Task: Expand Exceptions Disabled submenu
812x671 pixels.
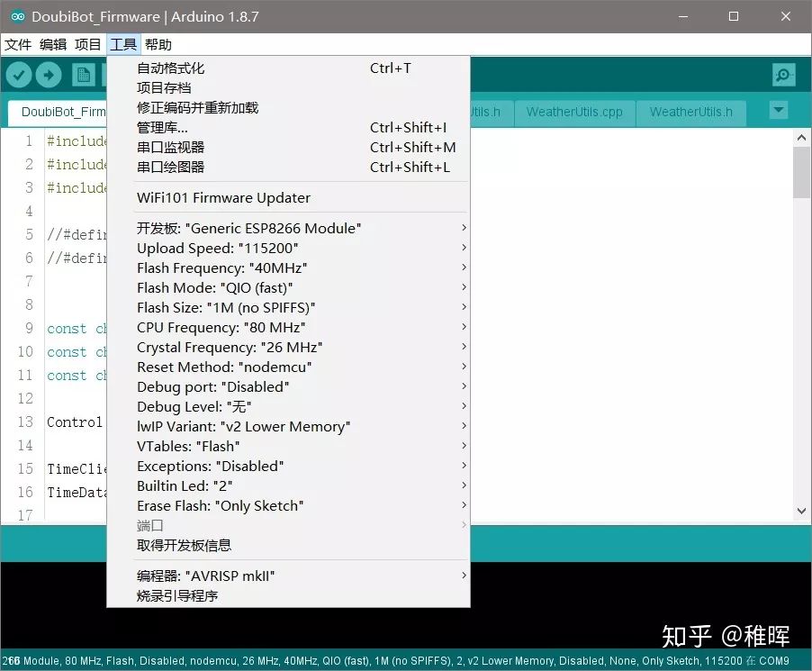Action: click(288, 466)
